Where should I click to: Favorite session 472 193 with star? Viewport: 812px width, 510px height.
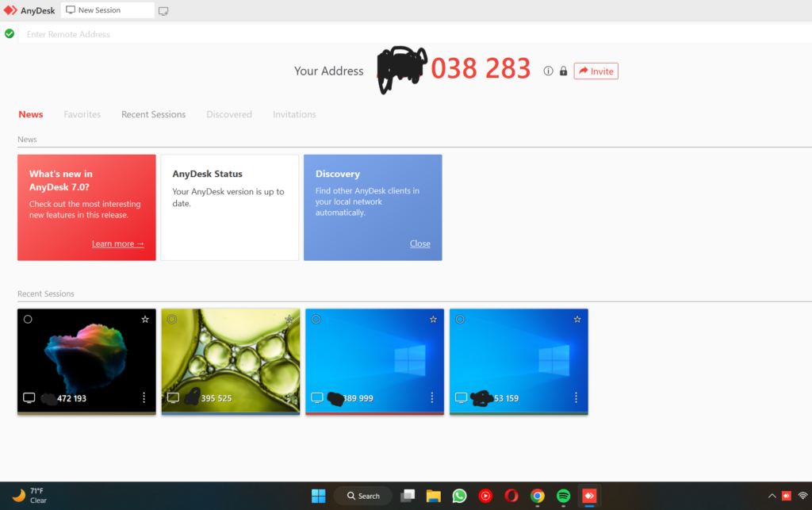[145, 320]
